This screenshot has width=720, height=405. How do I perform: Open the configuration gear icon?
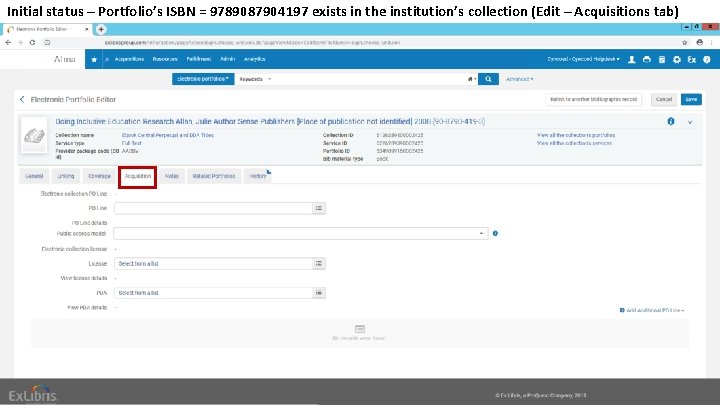(x=677, y=59)
